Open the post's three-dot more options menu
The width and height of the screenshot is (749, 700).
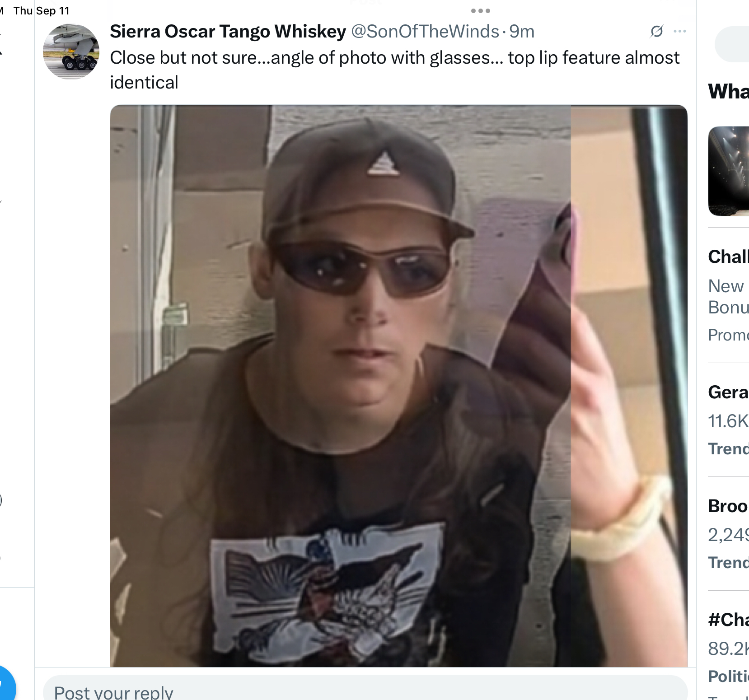[680, 31]
